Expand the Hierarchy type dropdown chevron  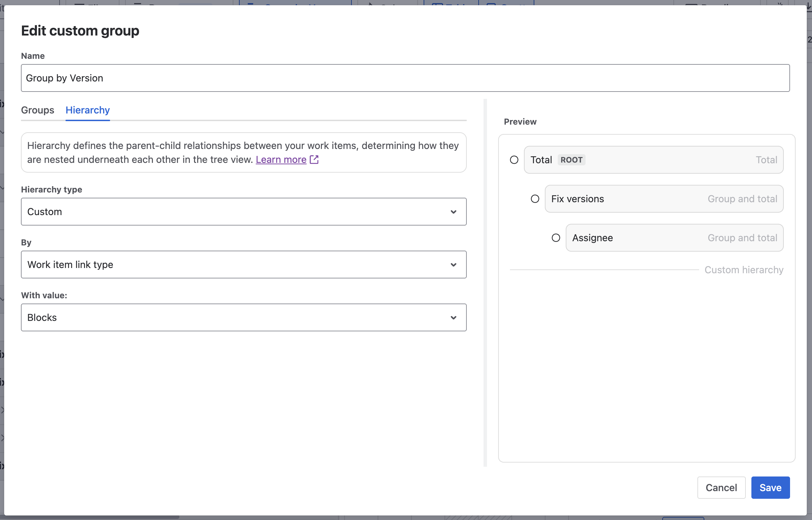point(453,212)
